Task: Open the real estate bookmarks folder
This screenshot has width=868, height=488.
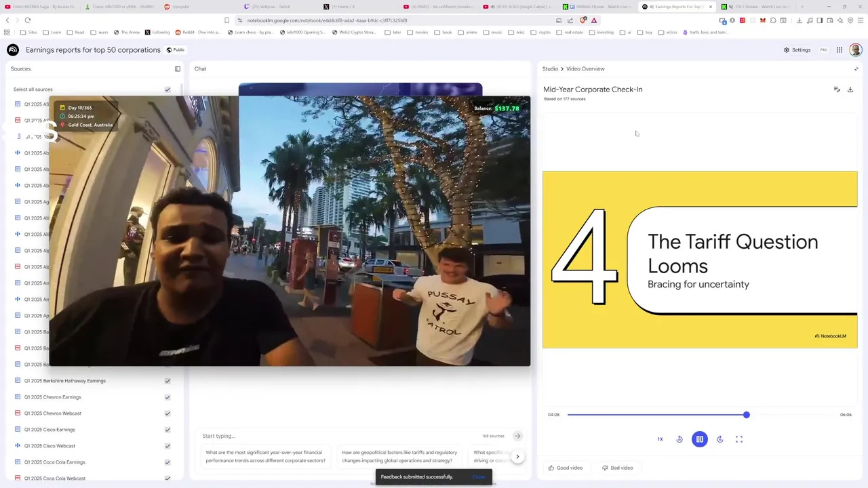Action: click(x=569, y=32)
